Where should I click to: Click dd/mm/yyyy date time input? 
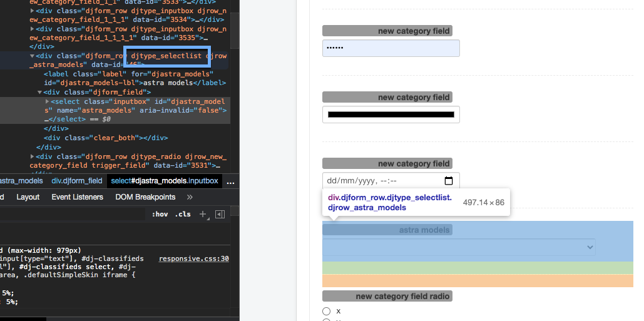pos(391,181)
